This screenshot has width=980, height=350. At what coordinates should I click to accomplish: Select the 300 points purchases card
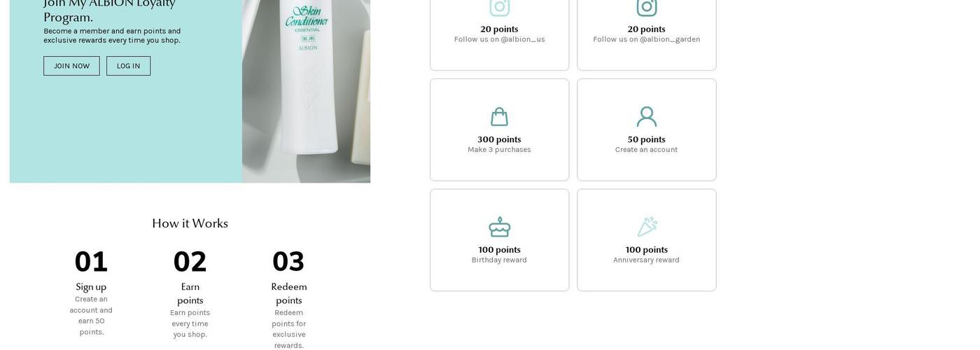(x=500, y=129)
